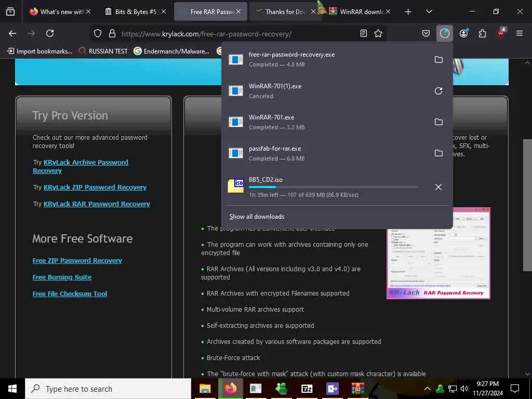Close the downloads panel via toolbar button
The image size is (532, 399).
[x=445, y=33]
